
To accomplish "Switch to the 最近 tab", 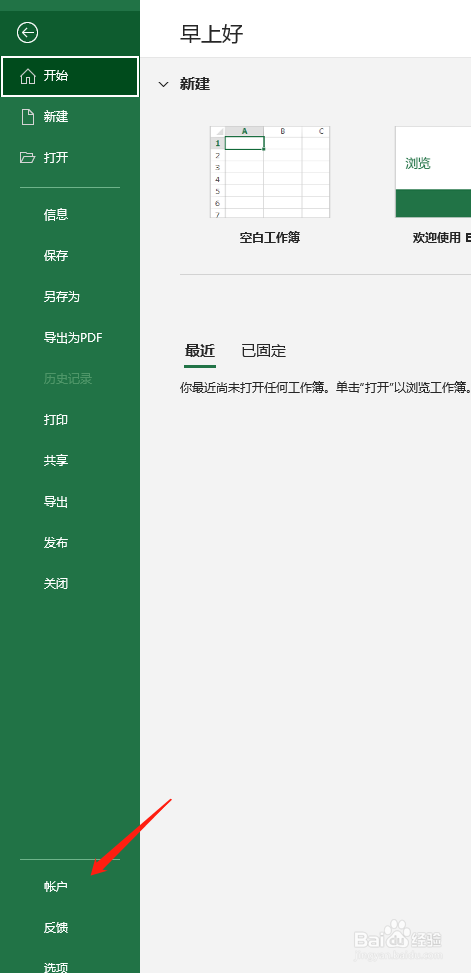I will (x=200, y=351).
